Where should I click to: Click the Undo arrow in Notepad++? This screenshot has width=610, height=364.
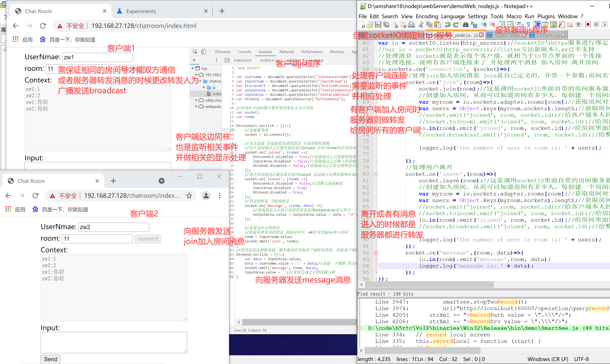click(447, 25)
